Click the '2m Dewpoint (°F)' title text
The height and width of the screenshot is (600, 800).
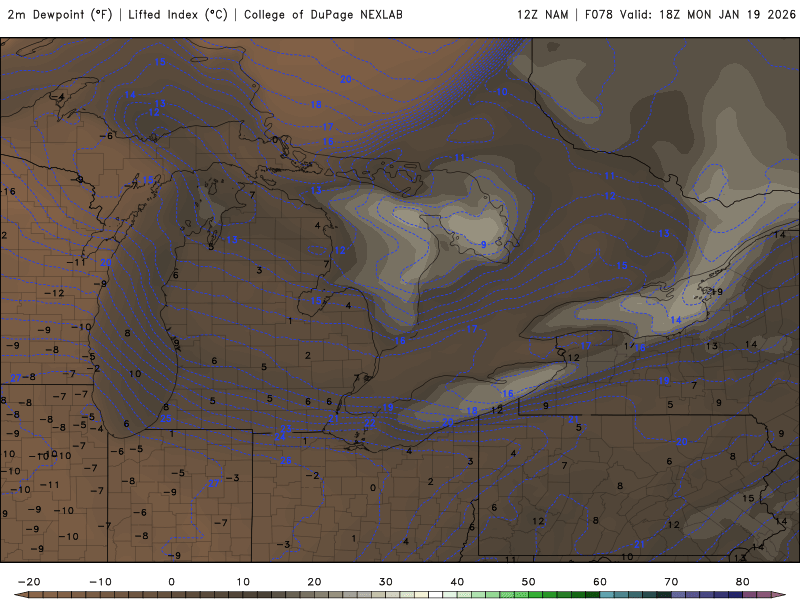(60, 15)
